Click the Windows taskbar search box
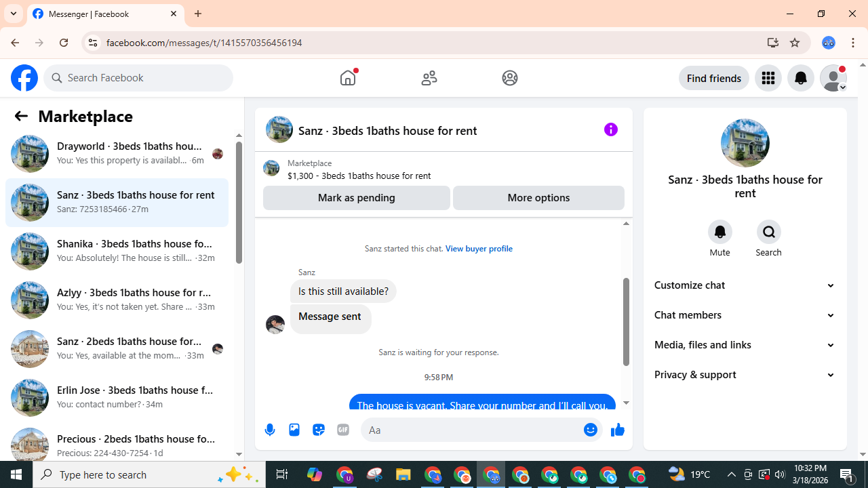Image resolution: width=868 pixels, height=488 pixels. [x=149, y=474]
